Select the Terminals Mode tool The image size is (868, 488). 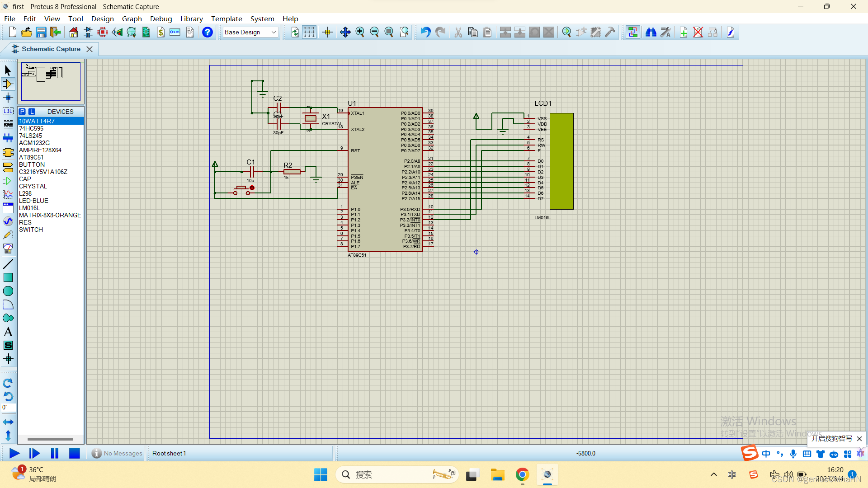(x=8, y=168)
